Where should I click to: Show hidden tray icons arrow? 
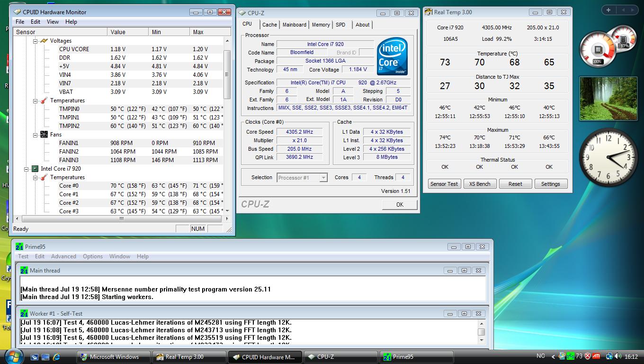[552, 356]
